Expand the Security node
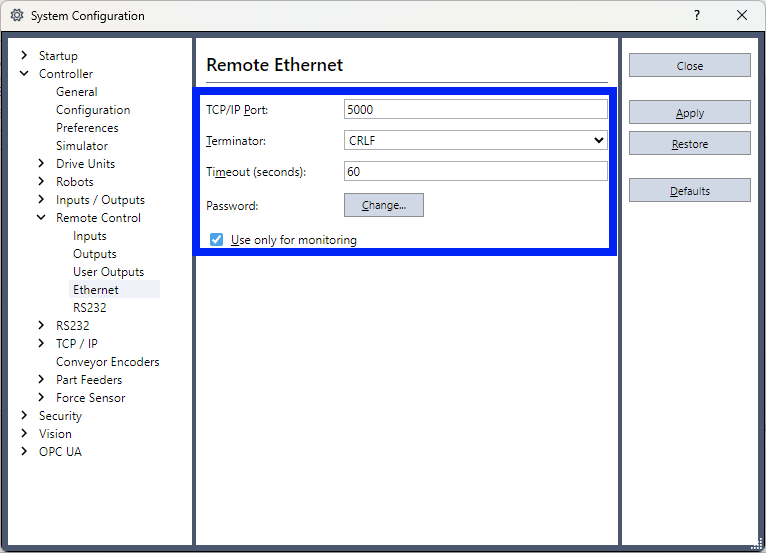This screenshot has width=766, height=553. (24, 416)
